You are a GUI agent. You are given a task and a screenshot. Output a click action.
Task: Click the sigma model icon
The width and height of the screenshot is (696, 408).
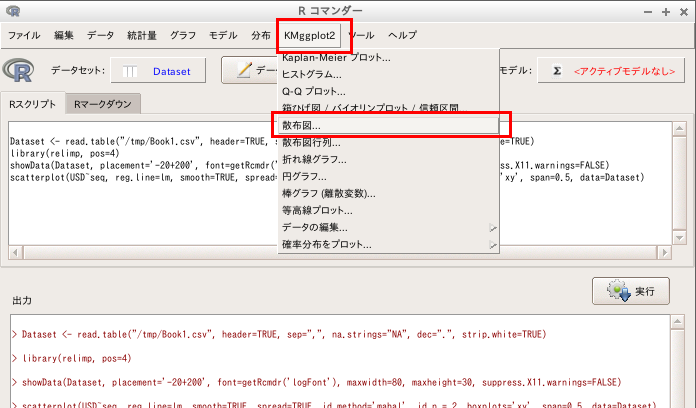click(x=557, y=71)
